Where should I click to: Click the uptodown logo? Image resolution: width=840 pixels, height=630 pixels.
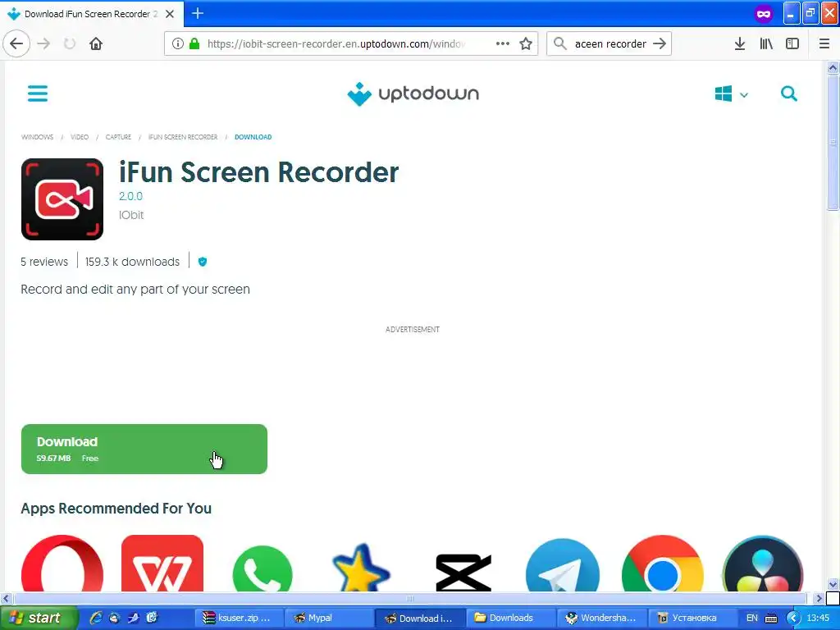click(x=413, y=94)
